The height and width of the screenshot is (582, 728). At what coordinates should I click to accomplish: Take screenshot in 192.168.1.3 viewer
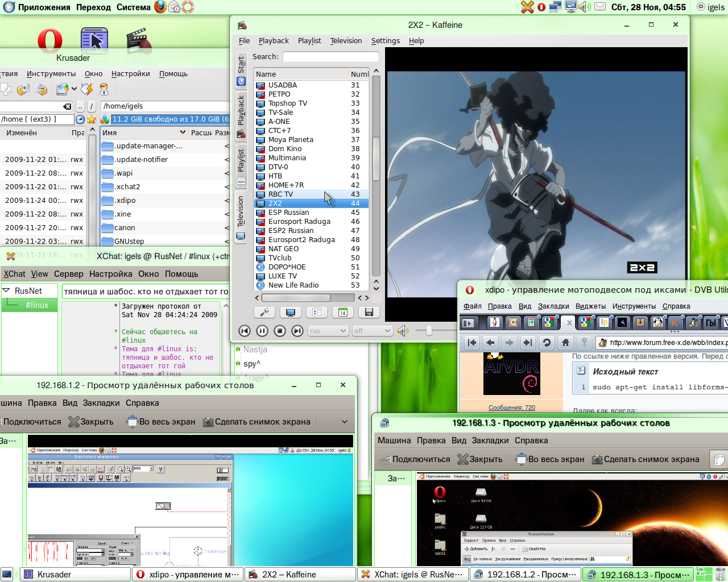[646, 459]
